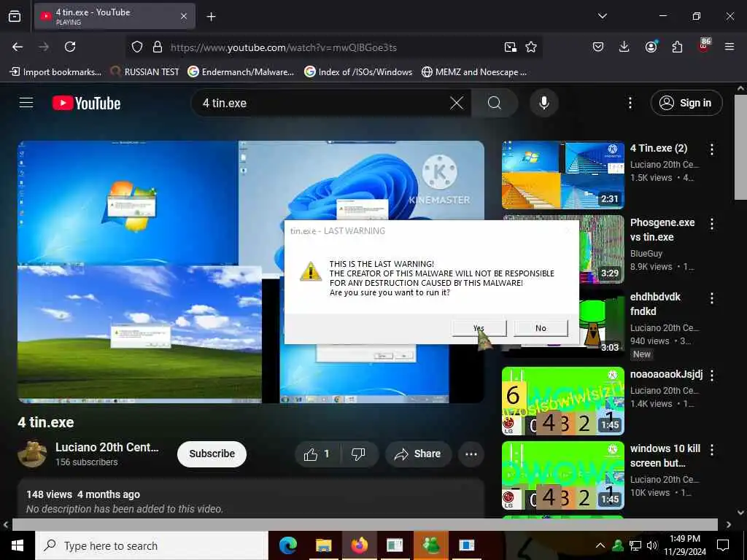Screen dimensions: 747x560
Task: Launch Microsoft Edge from taskbar
Action: coord(288,545)
